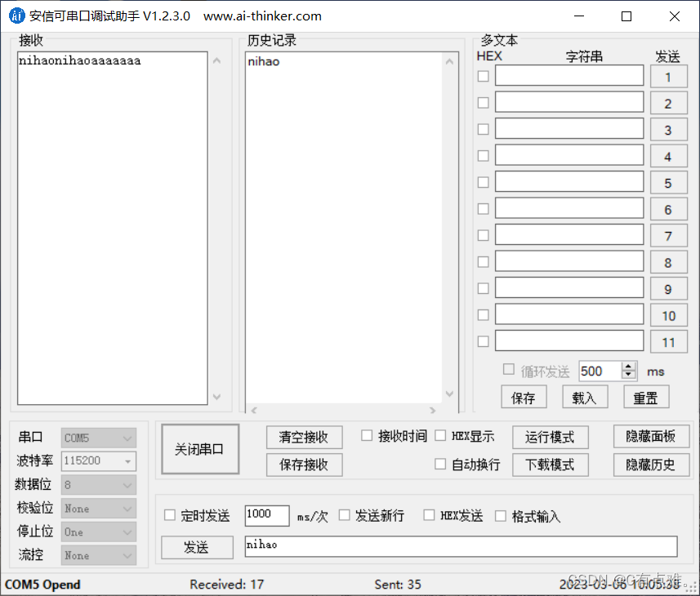Image resolution: width=700 pixels, height=596 pixels.
Task: Maximize the serial assistant window
Action: (x=626, y=16)
